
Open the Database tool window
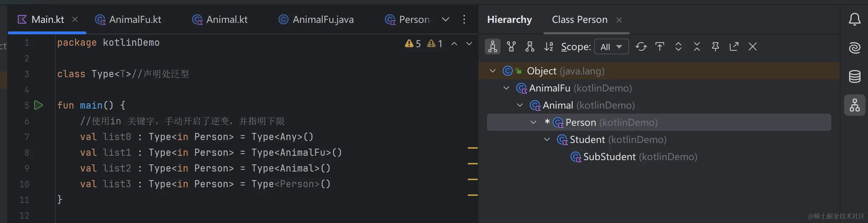(x=855, y=76)
